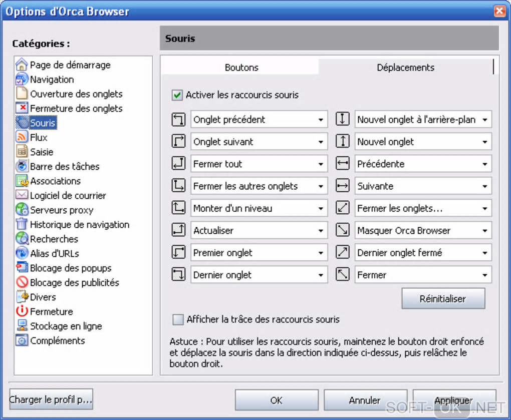Uncheck Activer les raccourcis souris

pyautogui.click(x=177, y=95)
